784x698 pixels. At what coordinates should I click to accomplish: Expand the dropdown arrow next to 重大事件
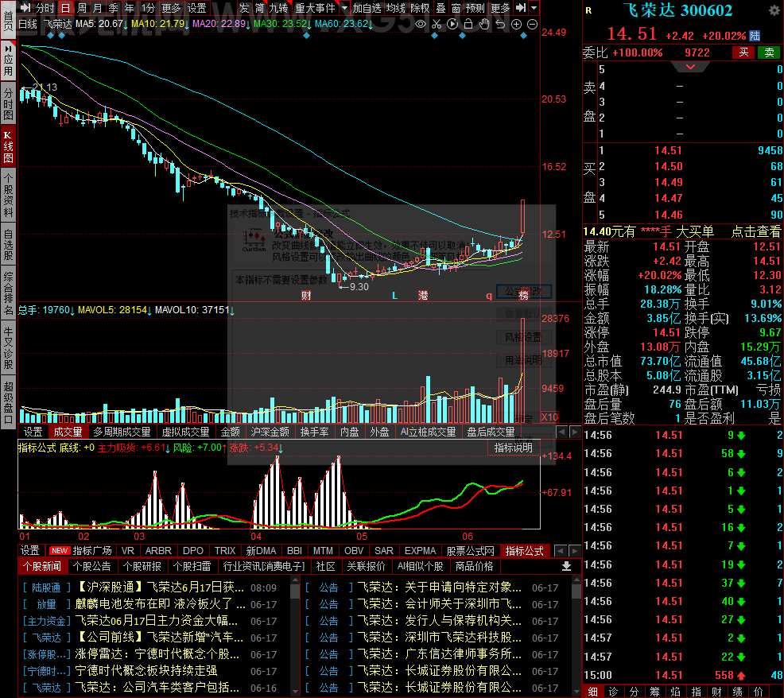click(x=344, y=8)
